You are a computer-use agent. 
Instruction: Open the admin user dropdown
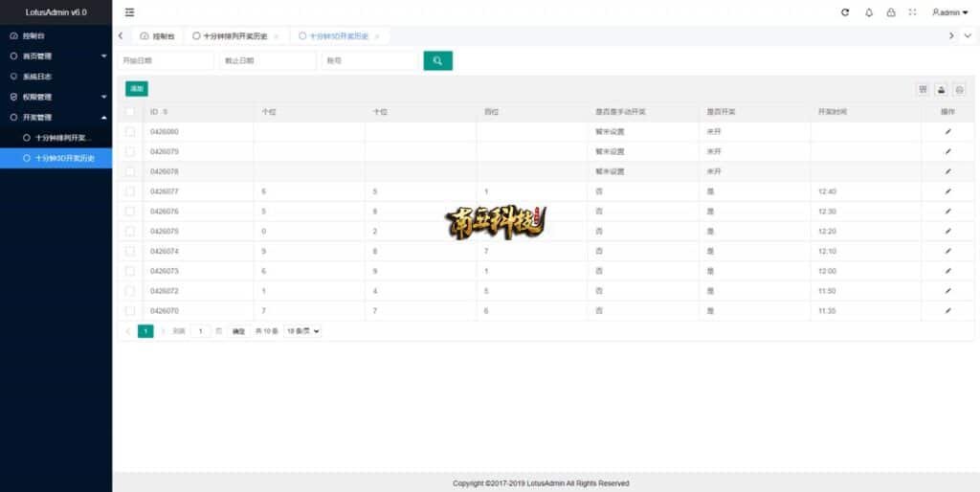click(949, 12)
